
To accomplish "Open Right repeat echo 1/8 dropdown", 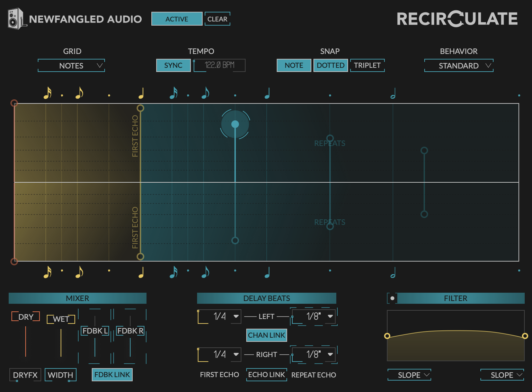I will click(x=314, y=355).
